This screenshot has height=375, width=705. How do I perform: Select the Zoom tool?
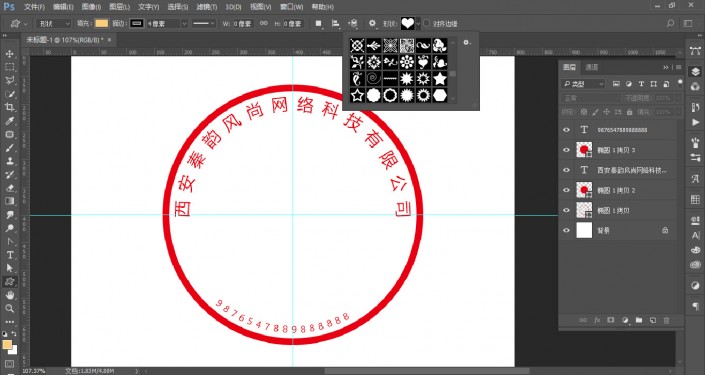tap(9, 308)
